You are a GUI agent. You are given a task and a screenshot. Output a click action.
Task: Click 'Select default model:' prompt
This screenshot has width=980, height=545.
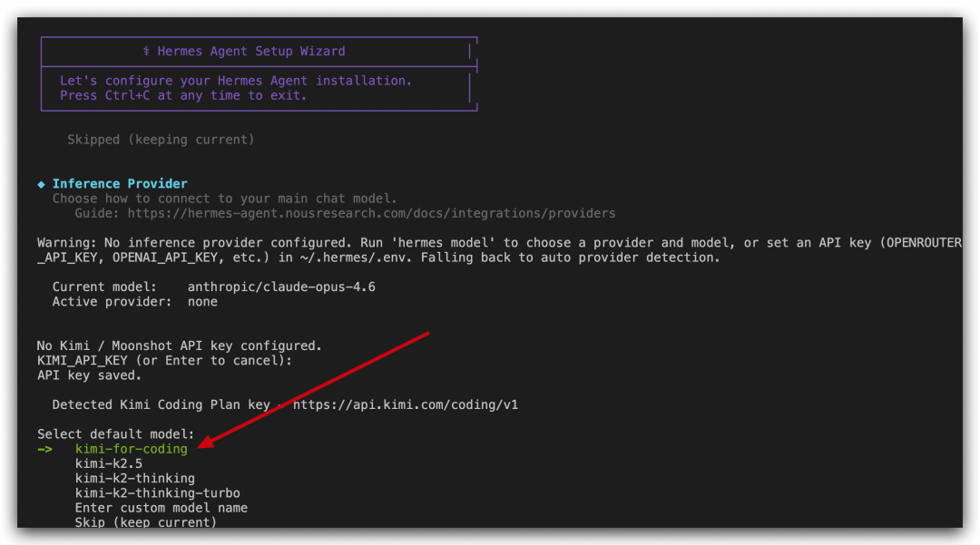click(115, 434)
